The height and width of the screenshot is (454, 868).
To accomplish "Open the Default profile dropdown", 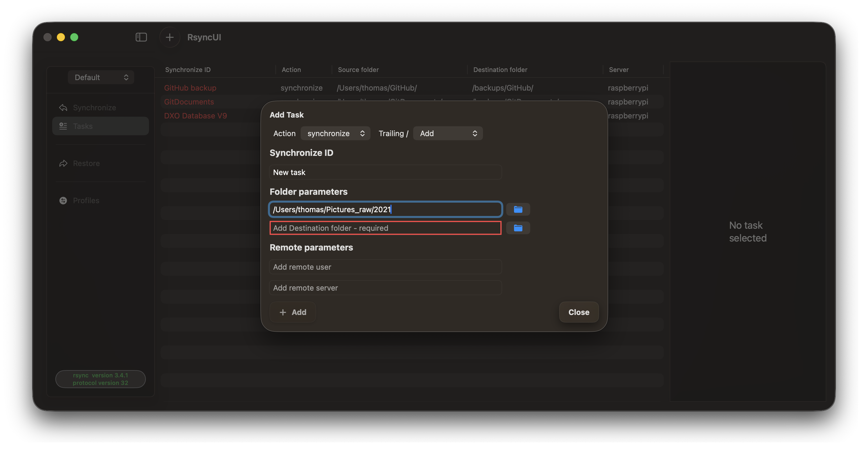I will [x=101, y=77].
